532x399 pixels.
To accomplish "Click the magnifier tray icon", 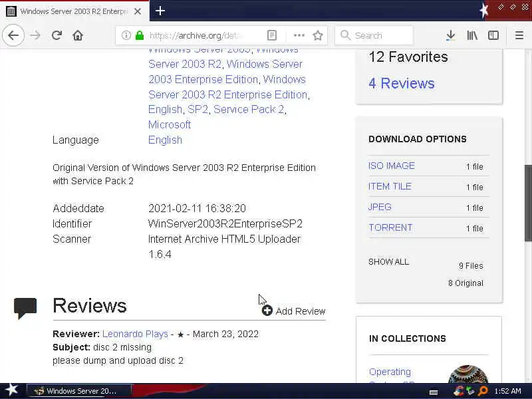I will (483, 391).
